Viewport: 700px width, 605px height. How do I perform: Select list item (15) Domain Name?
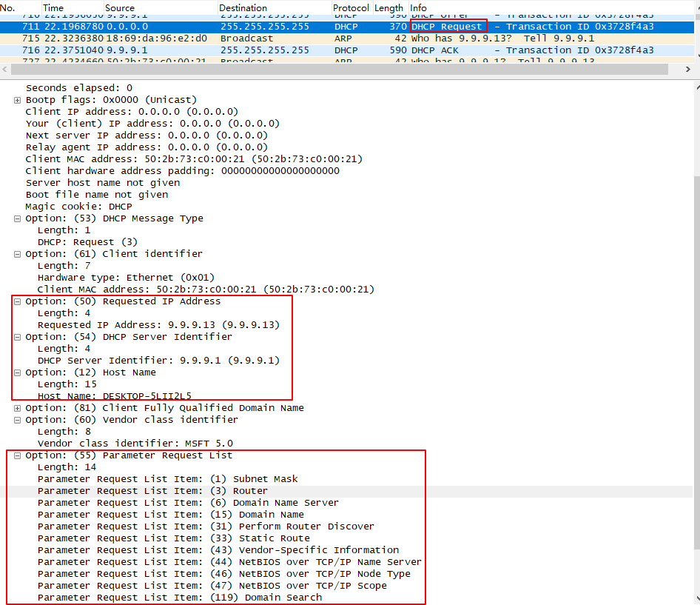pos(171,515)
